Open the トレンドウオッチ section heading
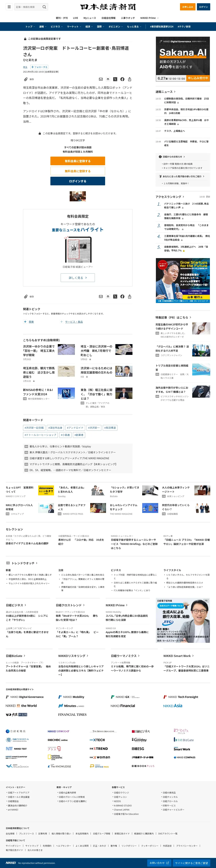216x868 pixels. [x=25, y=563]
